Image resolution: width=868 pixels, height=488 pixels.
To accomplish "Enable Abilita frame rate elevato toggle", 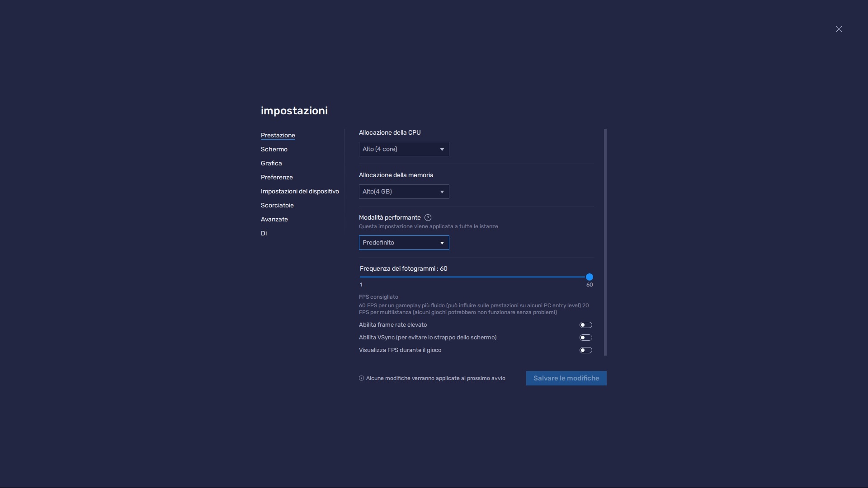I will pyautogui.click(x=586, y=325).
